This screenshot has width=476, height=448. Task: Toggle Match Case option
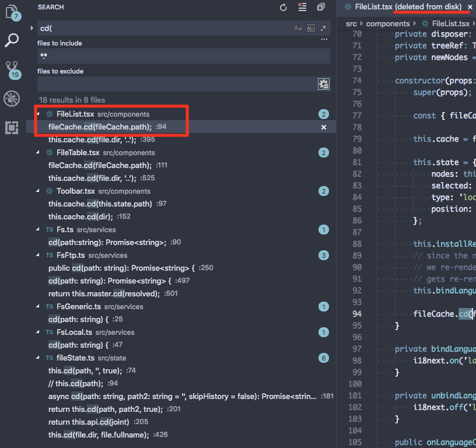coord(298,28)
